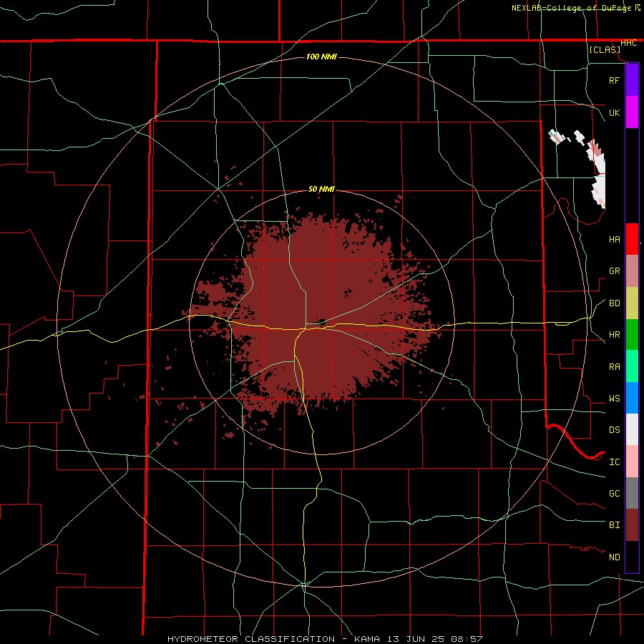Click the 'RF' legend label
Viewport: 644px width, 644px height.
(x=614, y=81)
